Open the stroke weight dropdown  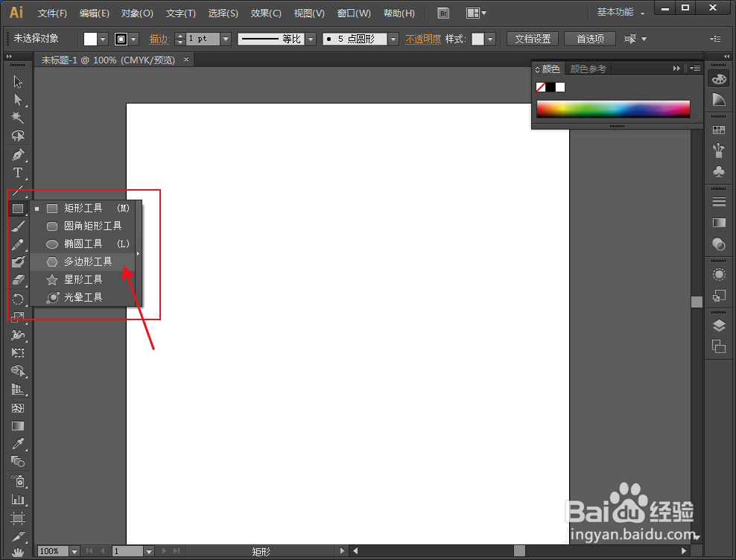coord(226,39)
